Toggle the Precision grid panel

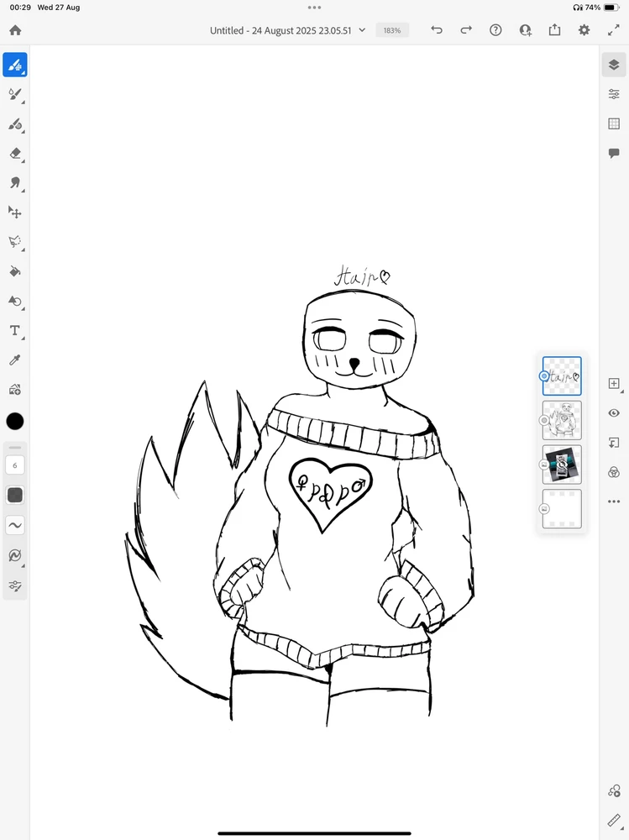[x=614, y=123]
